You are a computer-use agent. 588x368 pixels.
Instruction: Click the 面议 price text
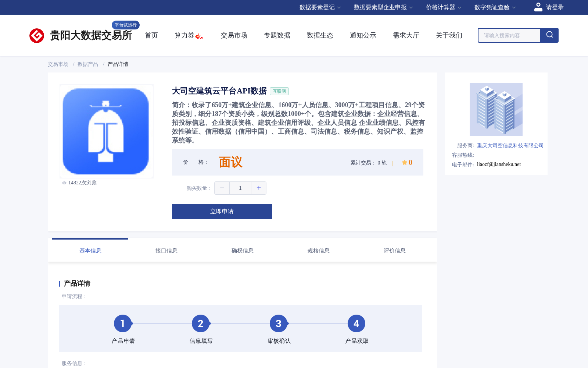230,162
